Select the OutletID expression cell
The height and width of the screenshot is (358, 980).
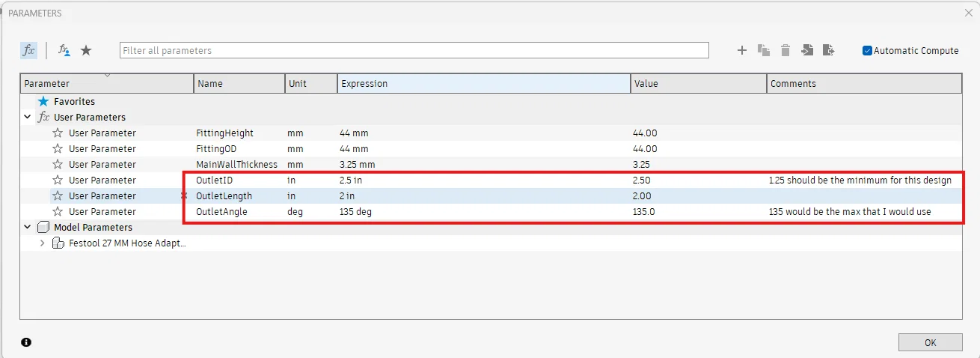click(x=483, y=180)
